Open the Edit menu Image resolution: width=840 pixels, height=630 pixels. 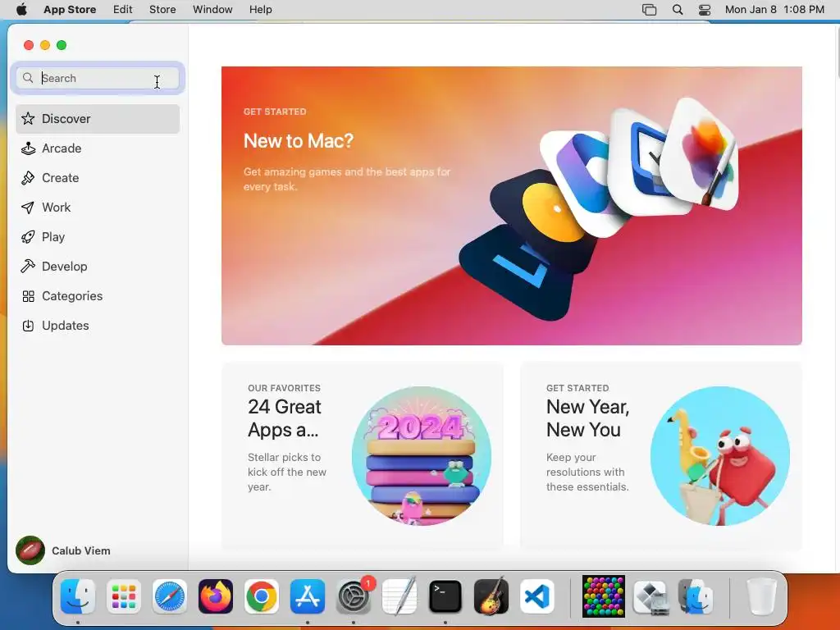pyautogui.click(x=123, y=10)
